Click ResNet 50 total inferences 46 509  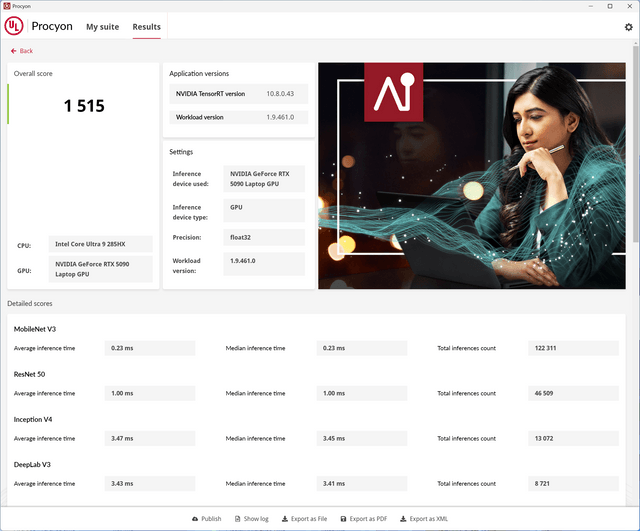pyautogui.click(x=573, y=393)
